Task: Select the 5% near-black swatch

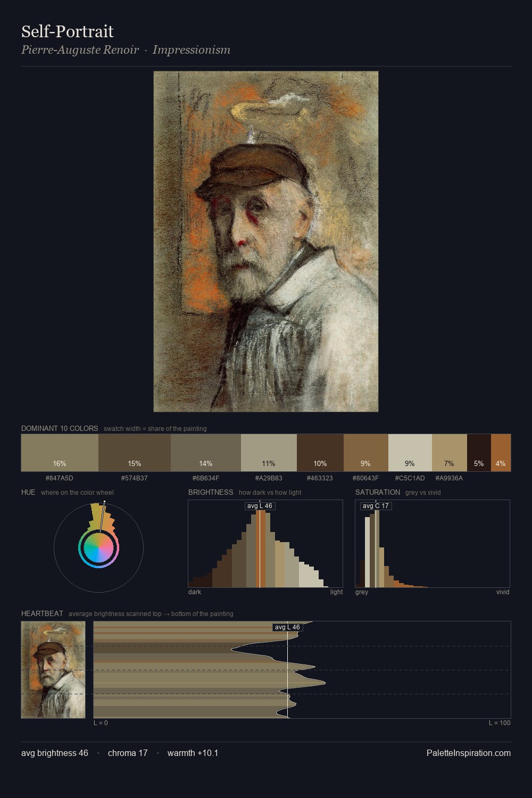Action: [x=479, y=453]
